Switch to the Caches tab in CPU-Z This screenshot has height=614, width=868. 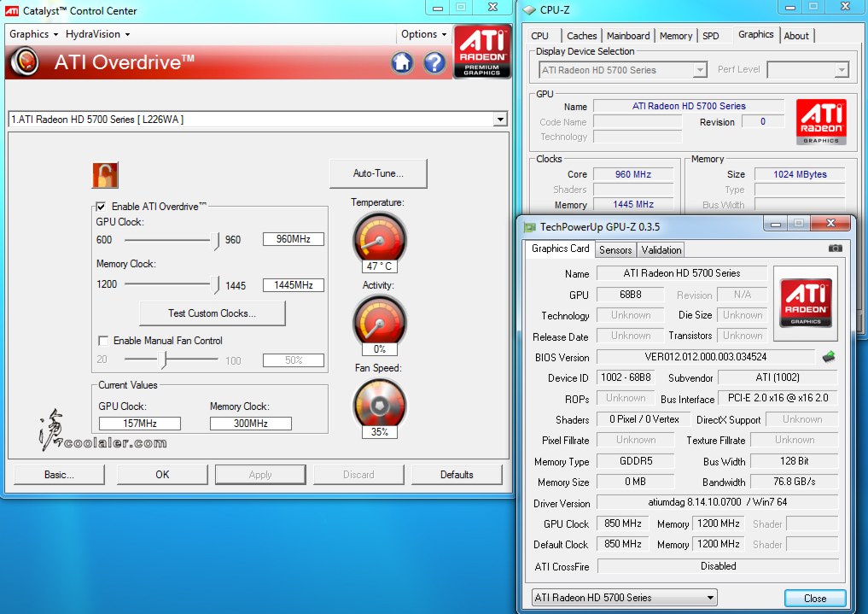[x=582, y=36]
